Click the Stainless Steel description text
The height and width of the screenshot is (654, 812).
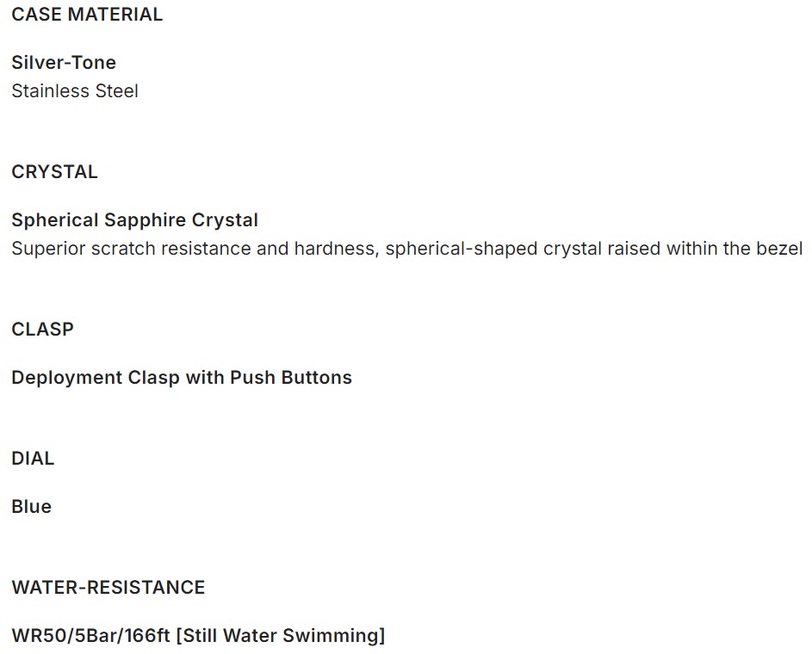tap(75, 91)
